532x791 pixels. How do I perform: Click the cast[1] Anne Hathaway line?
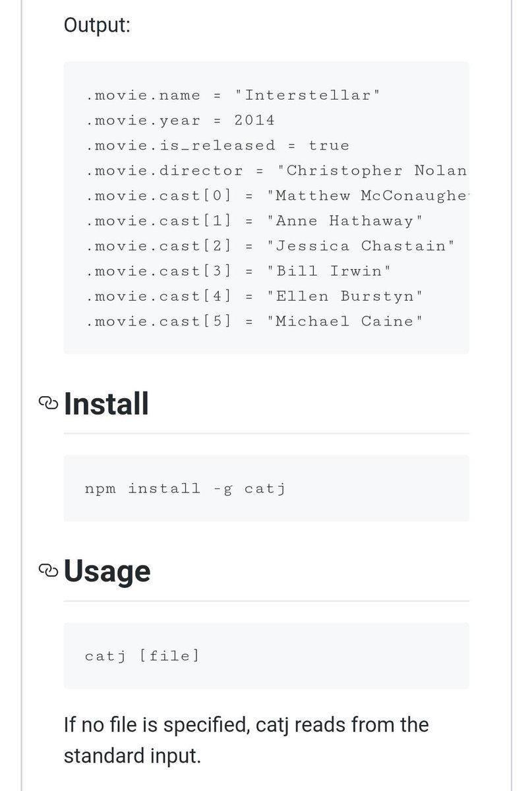[x=254, y=221]
